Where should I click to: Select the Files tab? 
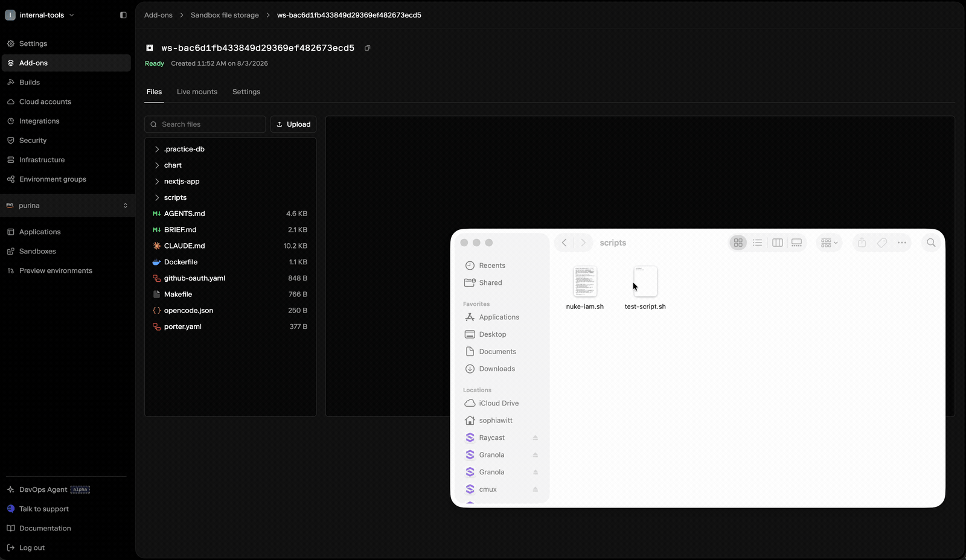tap(154, 92)
